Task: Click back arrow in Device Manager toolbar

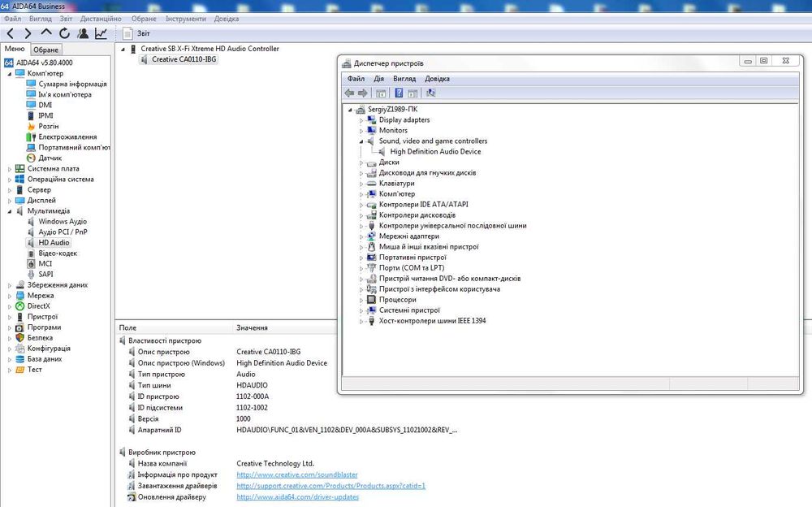Action: tap(349, 93)
